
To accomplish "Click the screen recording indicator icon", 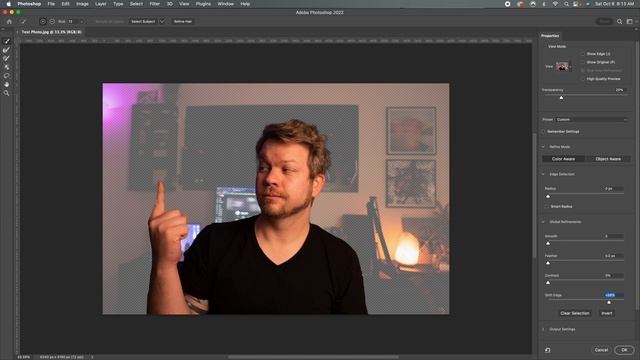I will (507, 4).
